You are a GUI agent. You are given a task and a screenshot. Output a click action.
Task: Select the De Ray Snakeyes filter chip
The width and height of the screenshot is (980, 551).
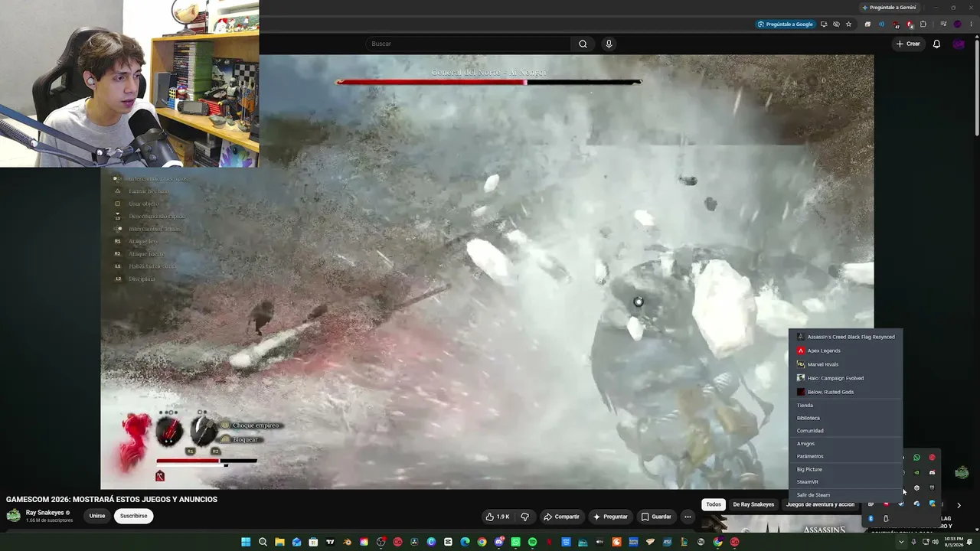coord(753,504)
